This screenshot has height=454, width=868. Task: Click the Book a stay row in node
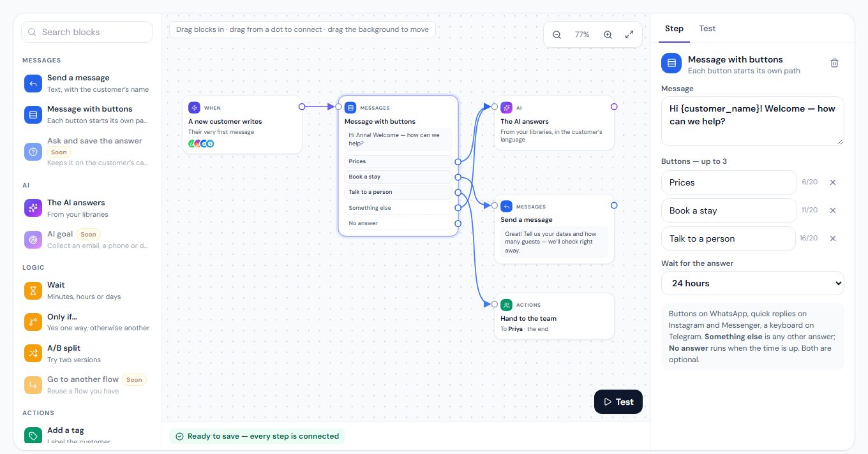click(x=398, y=177)
